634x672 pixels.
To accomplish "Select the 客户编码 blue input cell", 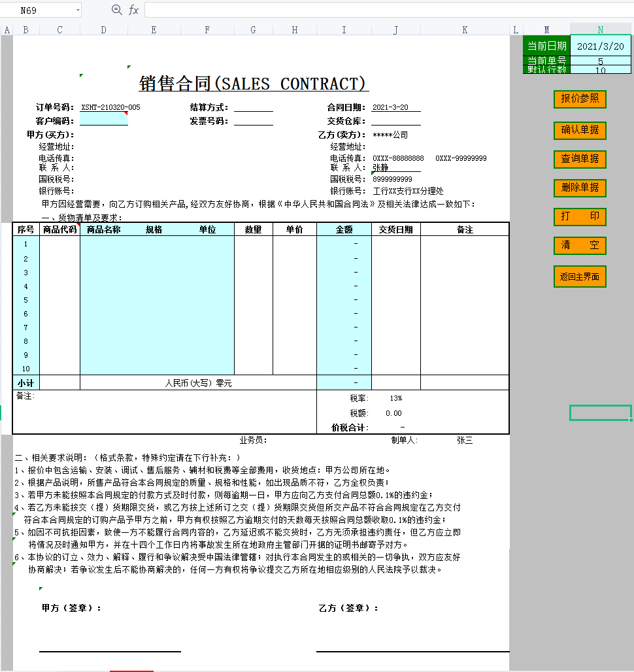I will (103, 120).
